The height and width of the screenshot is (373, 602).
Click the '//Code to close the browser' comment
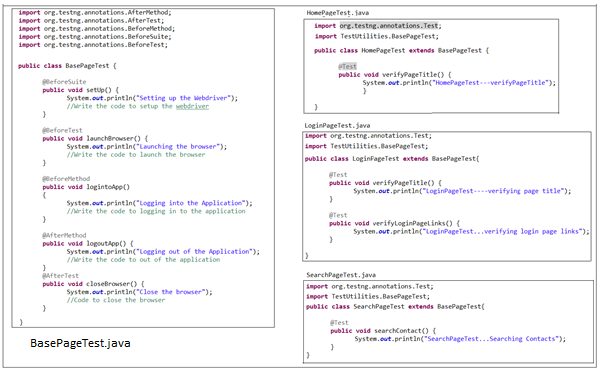[x=116, y=300]
